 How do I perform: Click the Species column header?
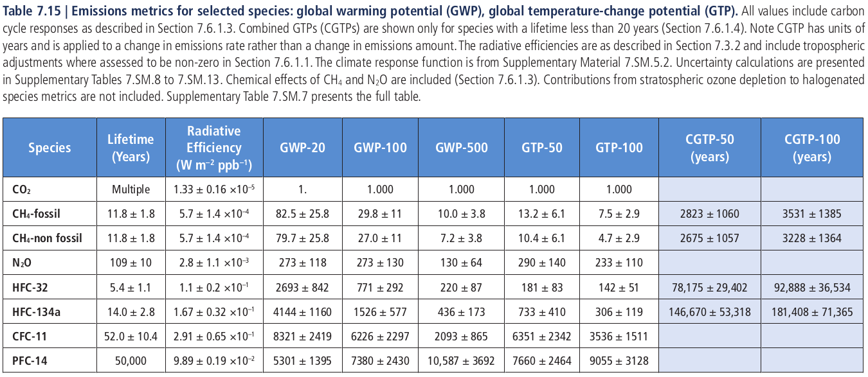pos(49,148)
